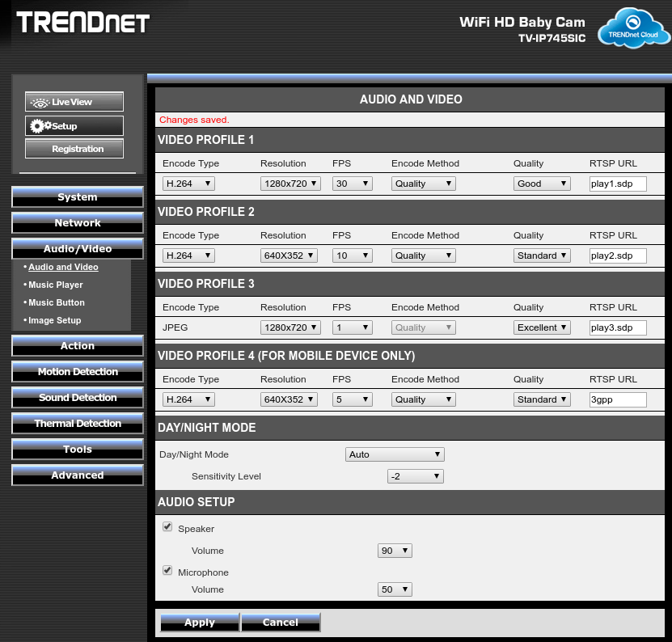This screenshot has width=672, height=642.
Task: Open Profile 3 Quality dropdown showing Excellent
Action: click(542, 327)
